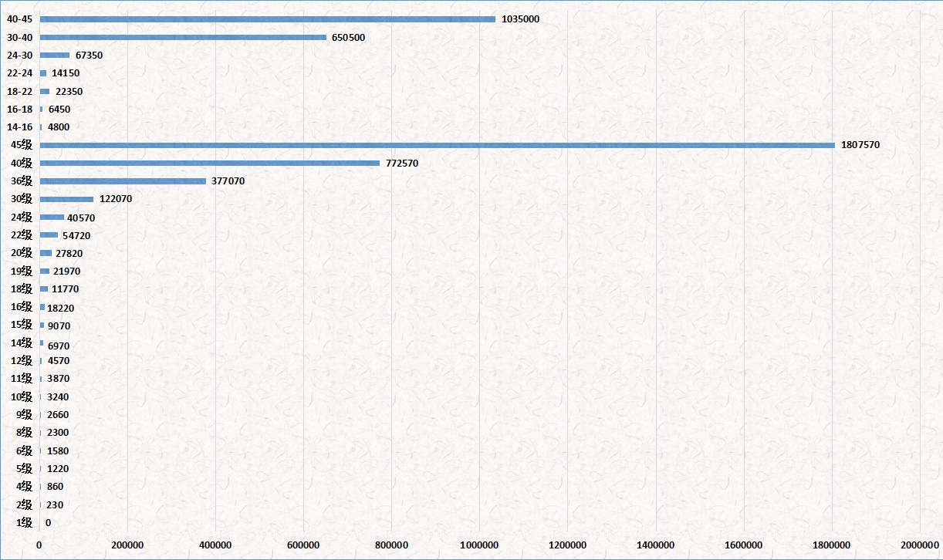Click the 24-30 bar labeled 67350
The width and height of the screenshot is (943, 560).
(x=54, y=55)
